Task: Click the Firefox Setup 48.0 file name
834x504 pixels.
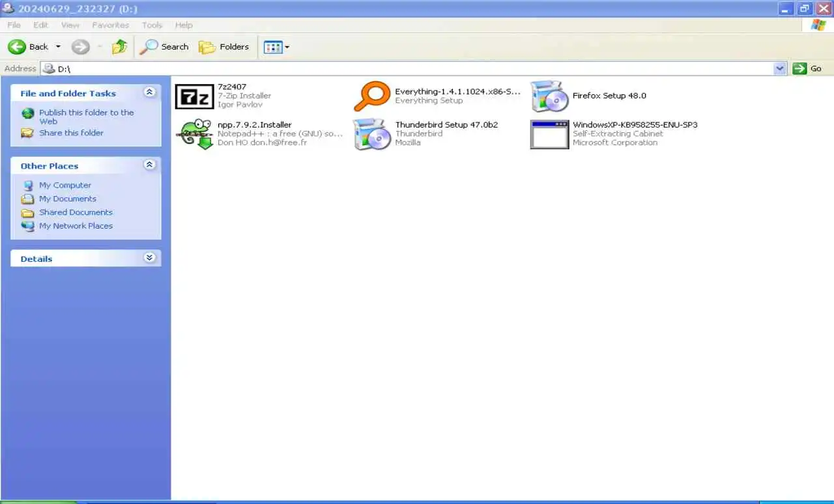Action: 609,96
